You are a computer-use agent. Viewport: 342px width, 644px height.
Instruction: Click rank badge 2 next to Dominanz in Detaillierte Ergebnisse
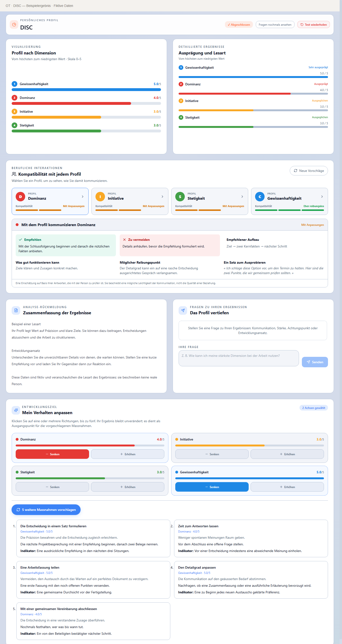pyautogui.click(x=181, y=84)
